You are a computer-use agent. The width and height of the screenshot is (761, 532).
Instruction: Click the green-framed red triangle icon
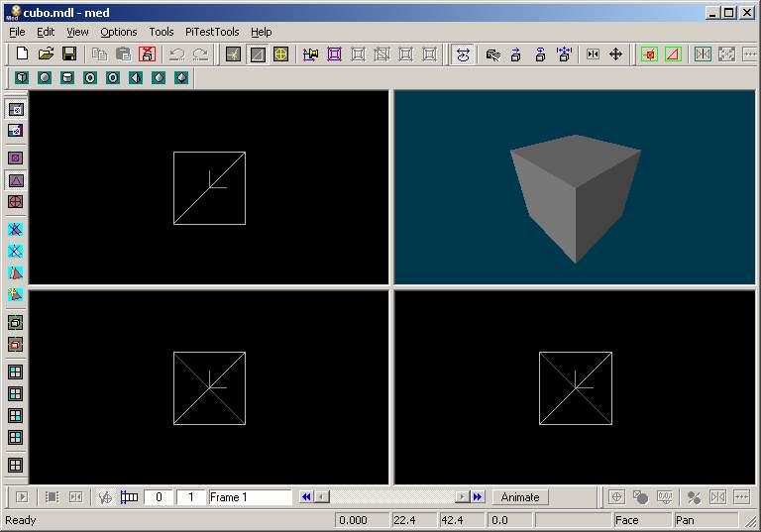[x=673, y=53]
